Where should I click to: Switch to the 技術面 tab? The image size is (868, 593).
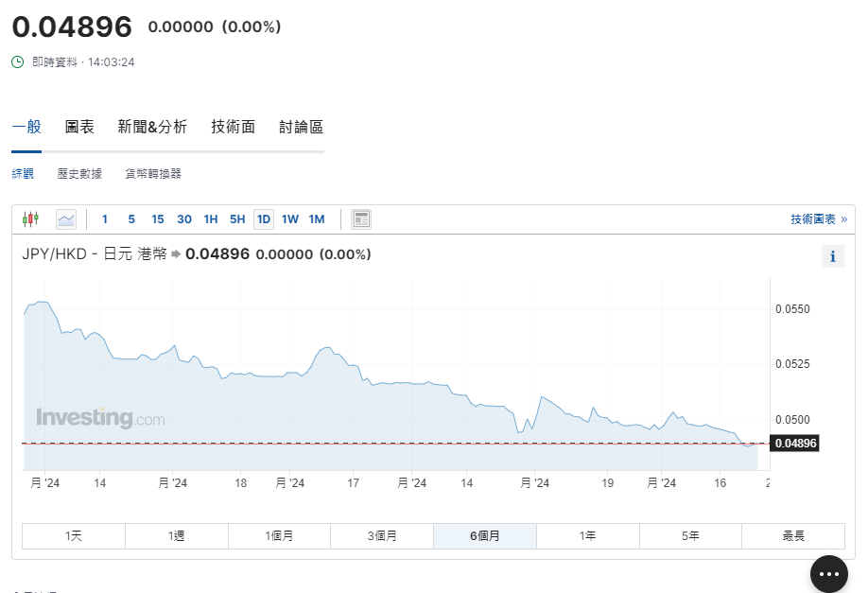pyautogui.click(x=233, y=127)
